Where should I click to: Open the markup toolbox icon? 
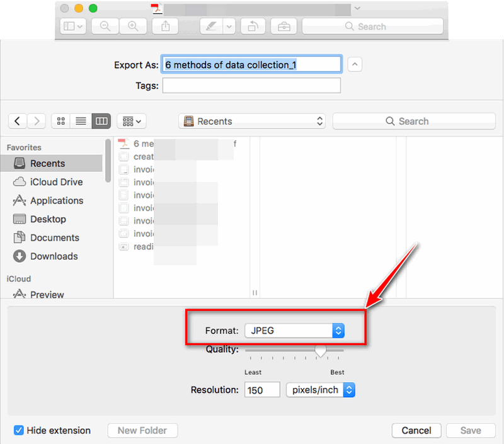(x=284, y=26)
